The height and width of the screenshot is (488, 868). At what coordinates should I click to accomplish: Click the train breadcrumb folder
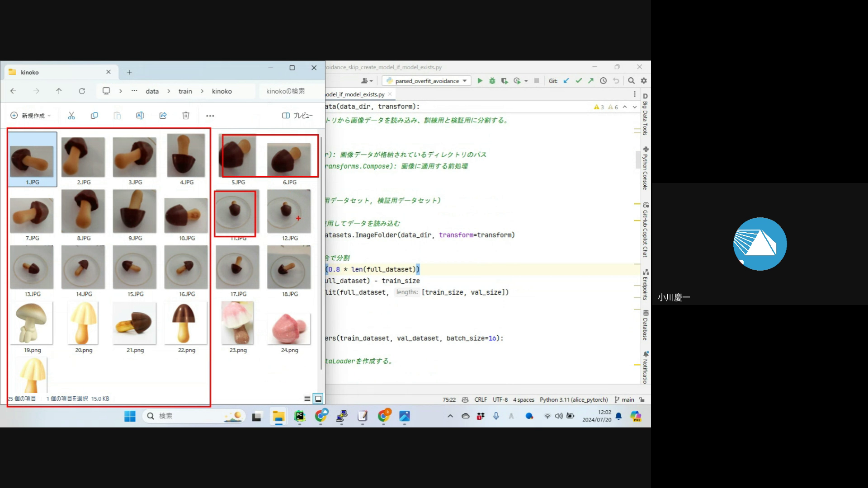click(185, 91)
